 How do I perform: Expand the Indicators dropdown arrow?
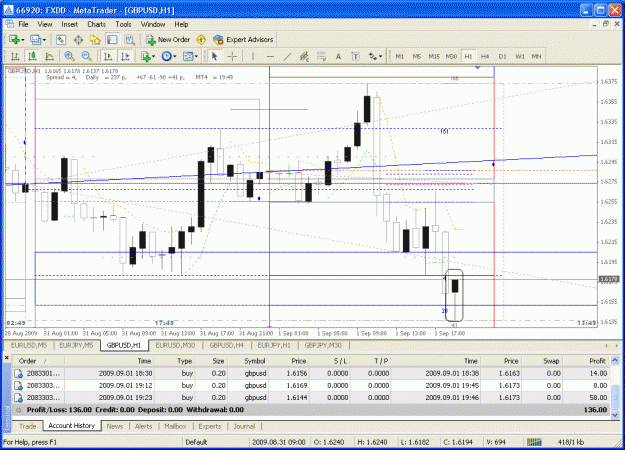point(153,57)
